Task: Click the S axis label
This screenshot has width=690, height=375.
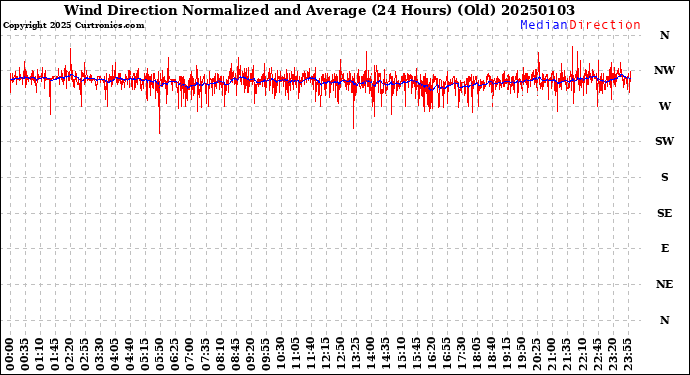Action: click(664, 177)
